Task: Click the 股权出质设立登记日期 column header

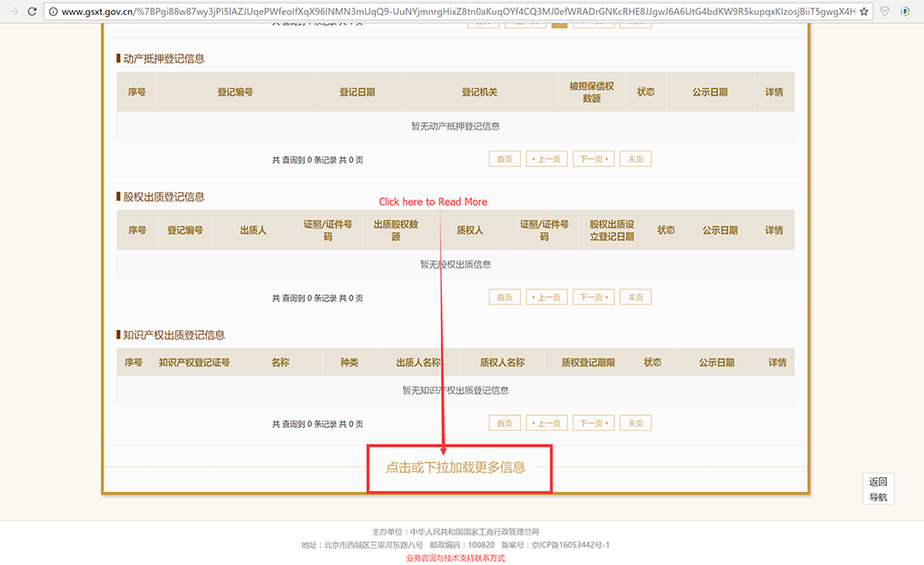Action: click(612, 230)
